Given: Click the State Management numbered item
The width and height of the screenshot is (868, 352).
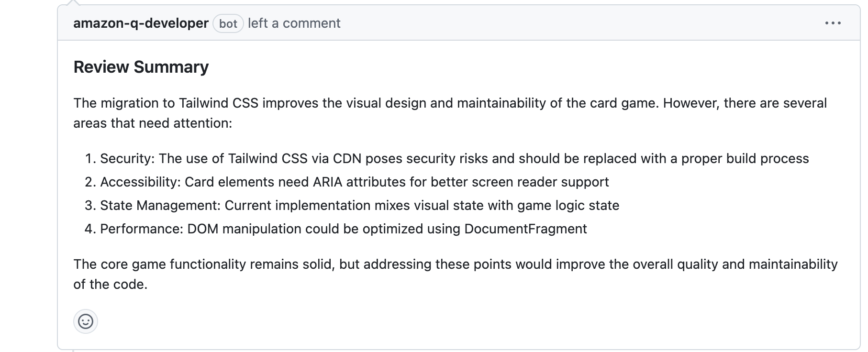Looking at the screenshot, I should click(x=359, y=205).
